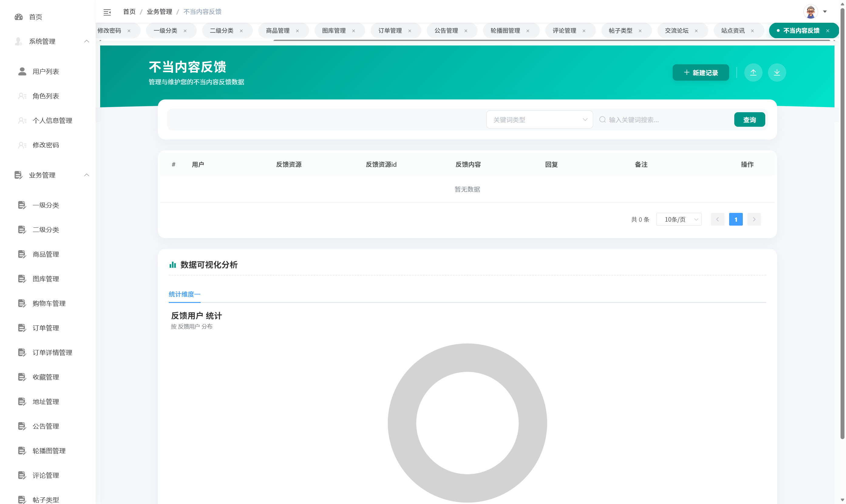Click the 轮播图管理 carousel icon

[22, 451]
